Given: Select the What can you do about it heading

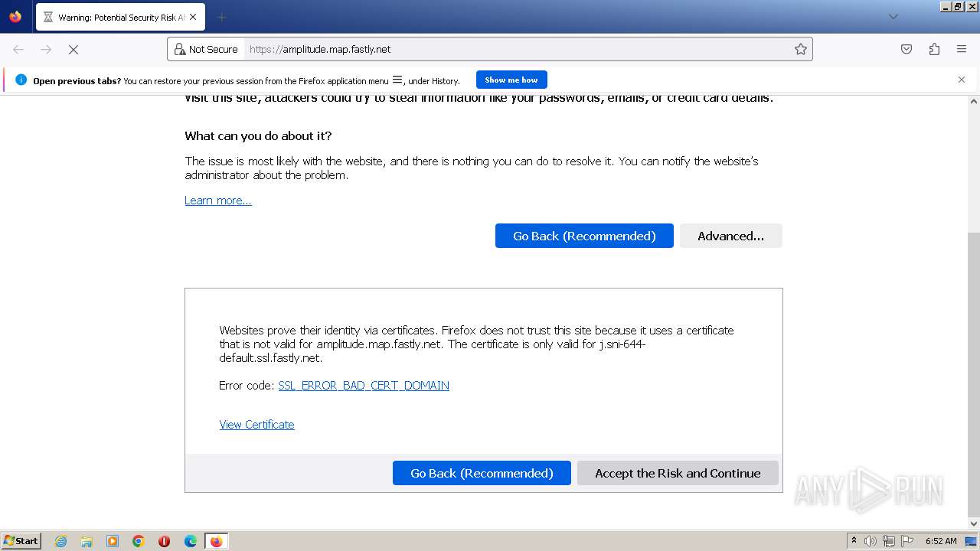Looking at the screenshot, I should coord(258,135).
